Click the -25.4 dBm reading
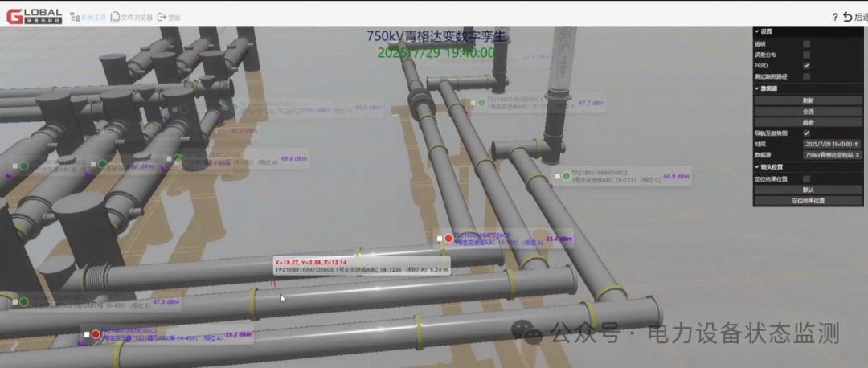Image resolution: width=868 pixels, height=368 pixels. [558, 239]
